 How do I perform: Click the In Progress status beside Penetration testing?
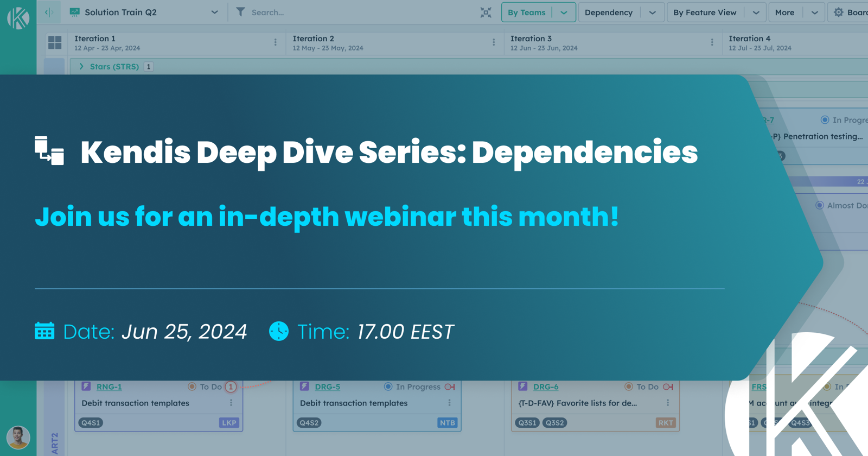tap(844, 120)
